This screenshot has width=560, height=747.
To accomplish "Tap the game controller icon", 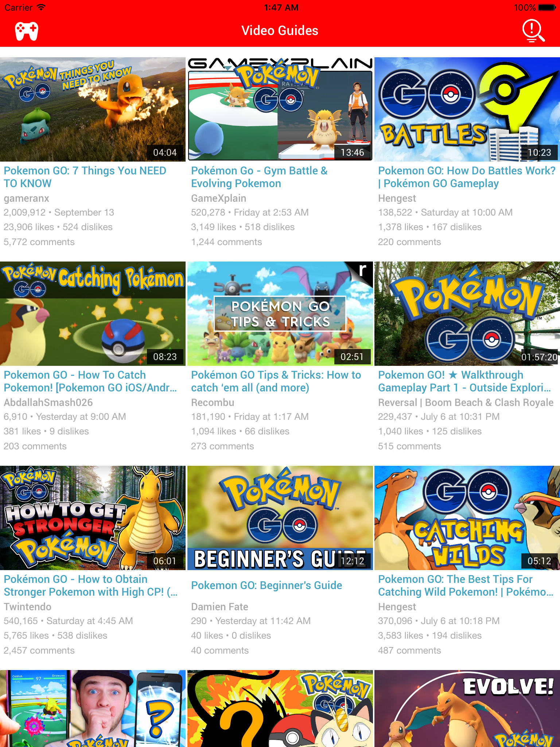I will [x=27, y=31].
